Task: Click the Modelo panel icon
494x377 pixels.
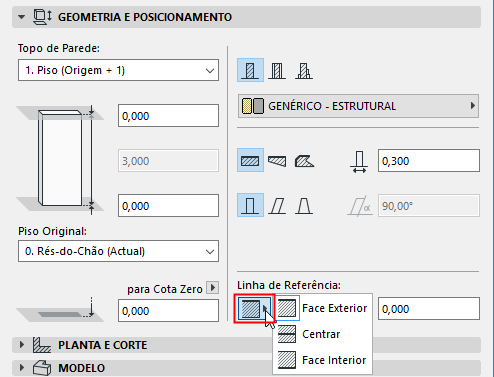Action: 42,368
